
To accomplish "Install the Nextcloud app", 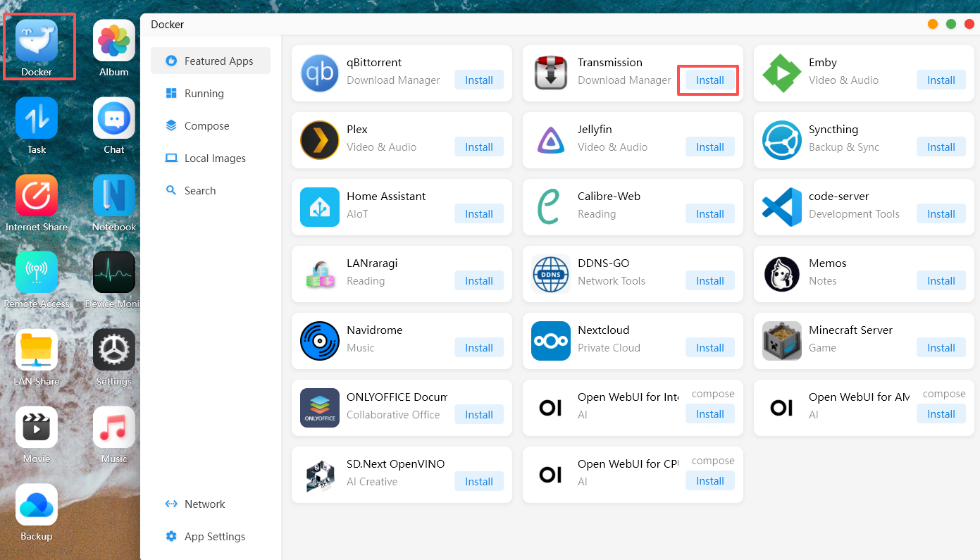I will pos(710,348).
